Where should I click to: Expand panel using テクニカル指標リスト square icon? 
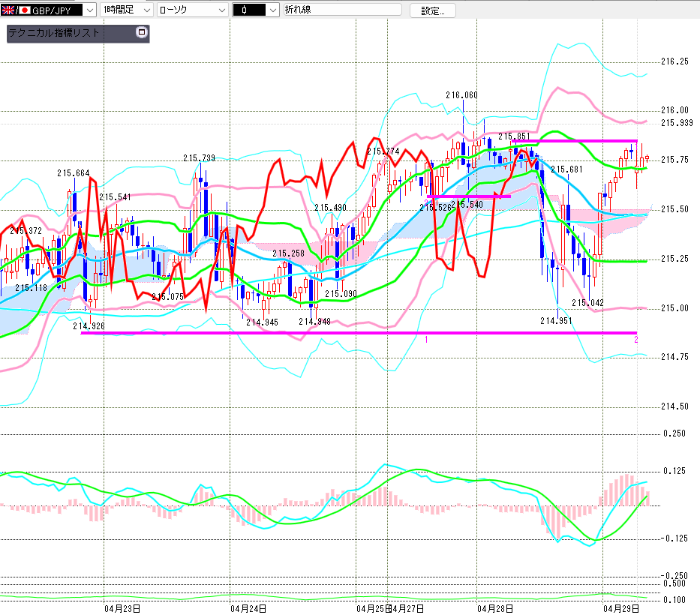pos(140,33)
